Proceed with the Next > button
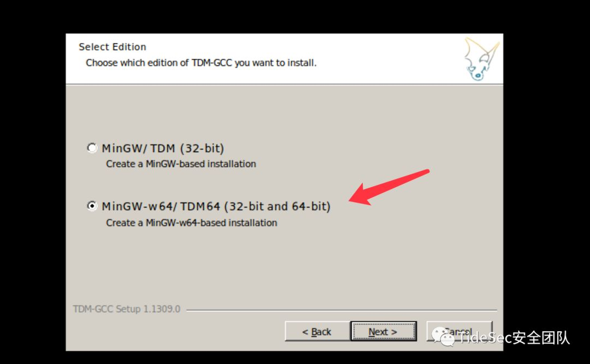 click(383, 332)
